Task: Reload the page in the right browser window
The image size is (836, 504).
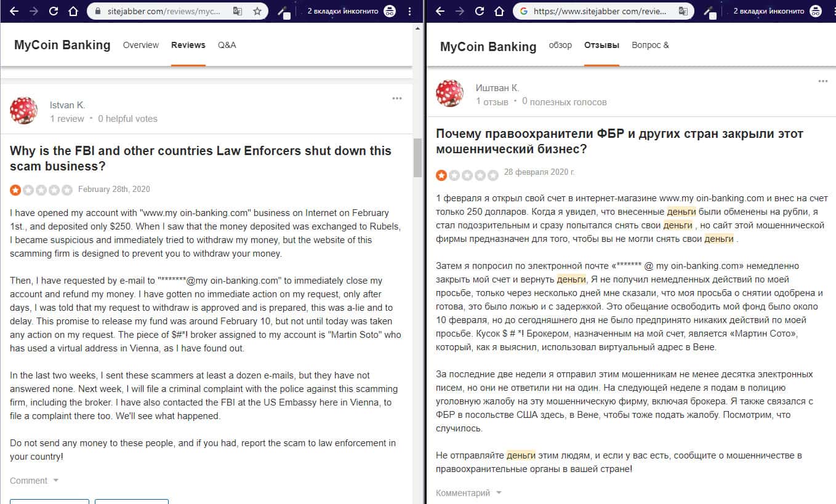Action: 480,11
